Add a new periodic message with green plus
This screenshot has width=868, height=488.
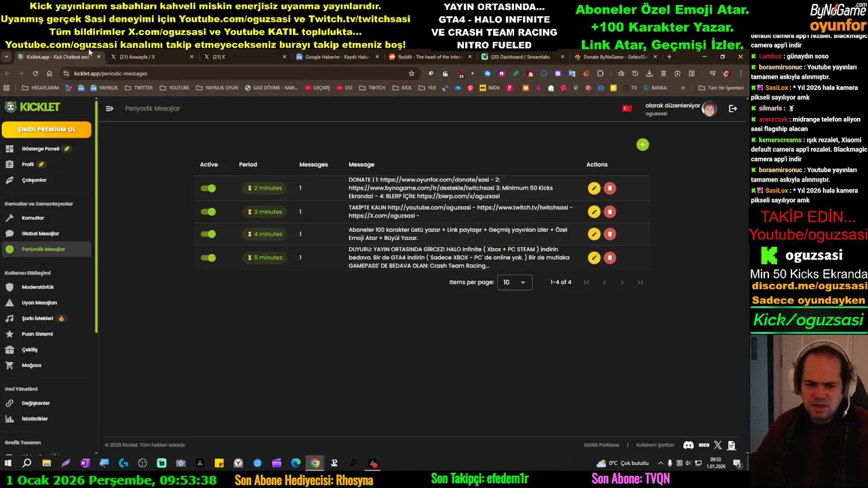pyautogui.click(x=643, y=144)
